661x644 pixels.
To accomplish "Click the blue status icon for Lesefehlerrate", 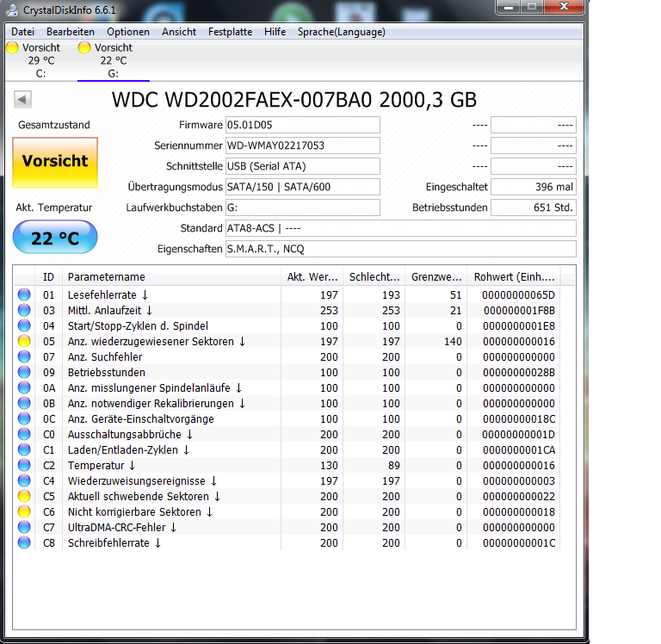I will 24,294.
